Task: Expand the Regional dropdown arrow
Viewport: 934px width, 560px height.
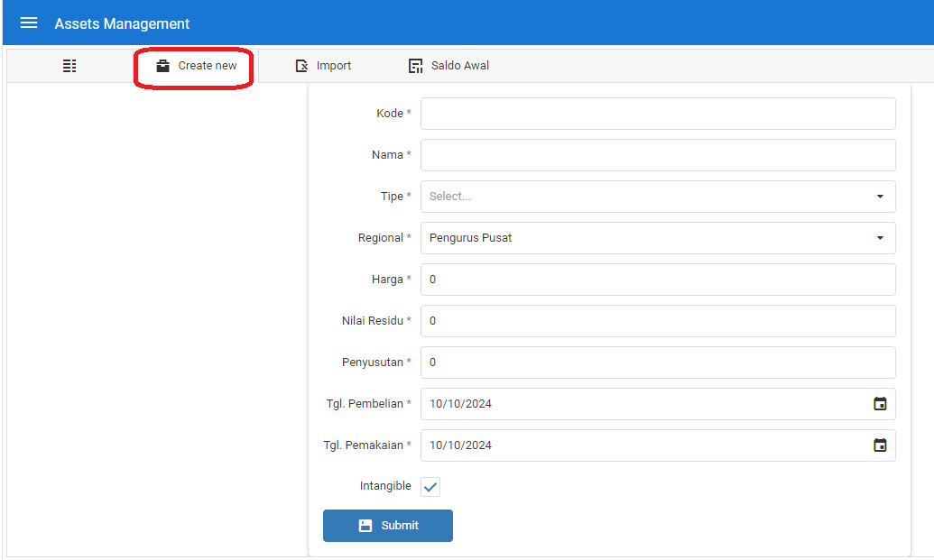Action: click(880, 238)
